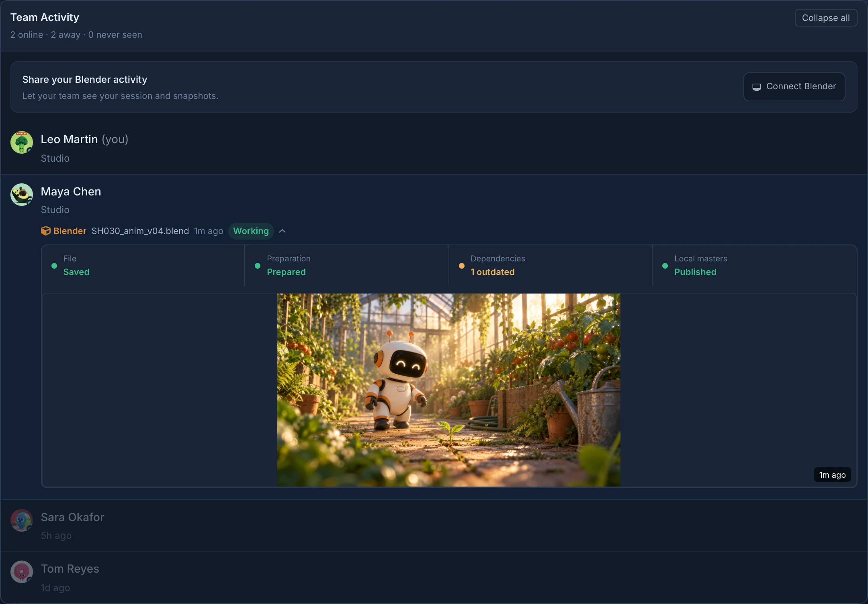Click the orange Blender cube icon
The image size is (868, 604).
pyautogui.click(x=46, y=231)
